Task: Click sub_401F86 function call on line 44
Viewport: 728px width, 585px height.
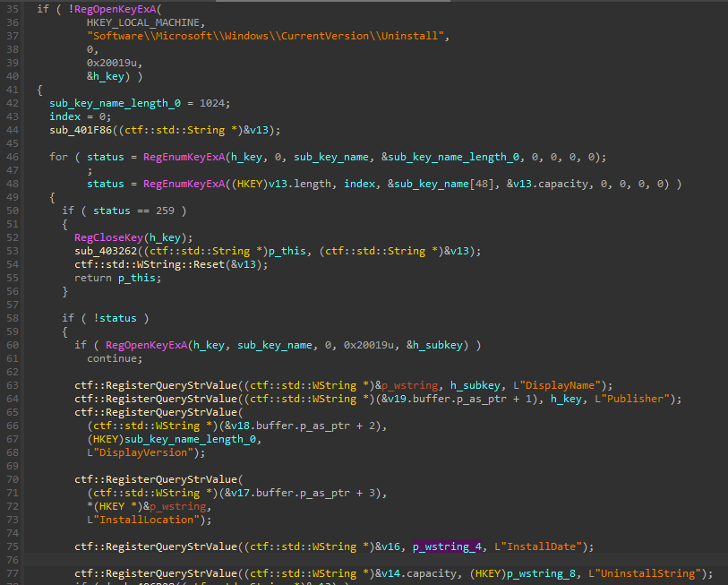Action: coord(81,130)
